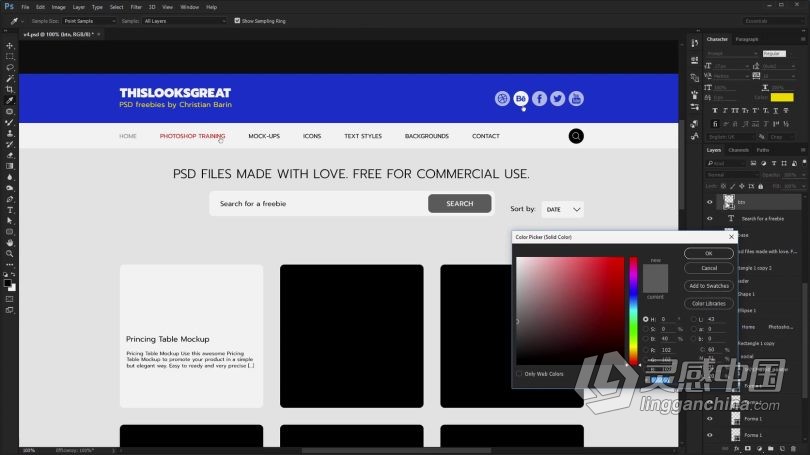The image size is (810, 455).
Task: Click the black search circle icon in the nav bar
Action: pos(576,136)
